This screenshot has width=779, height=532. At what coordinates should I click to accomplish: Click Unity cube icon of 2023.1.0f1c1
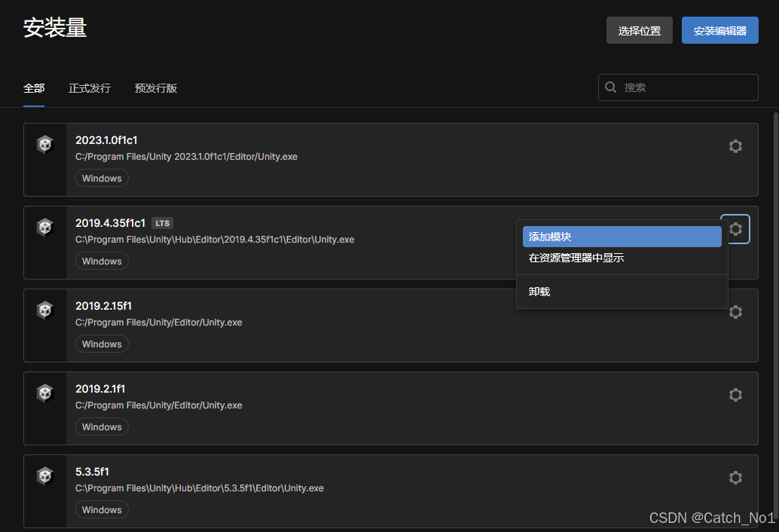44,145
